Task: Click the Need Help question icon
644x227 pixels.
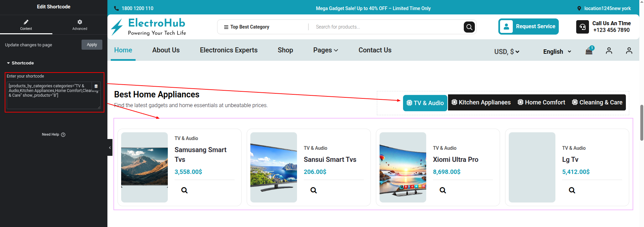Action: (63, 135)
